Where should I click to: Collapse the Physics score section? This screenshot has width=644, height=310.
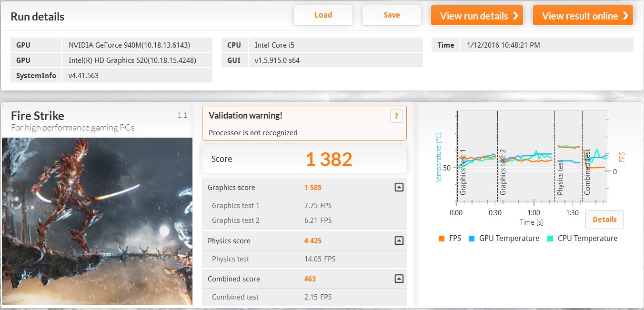399,241
